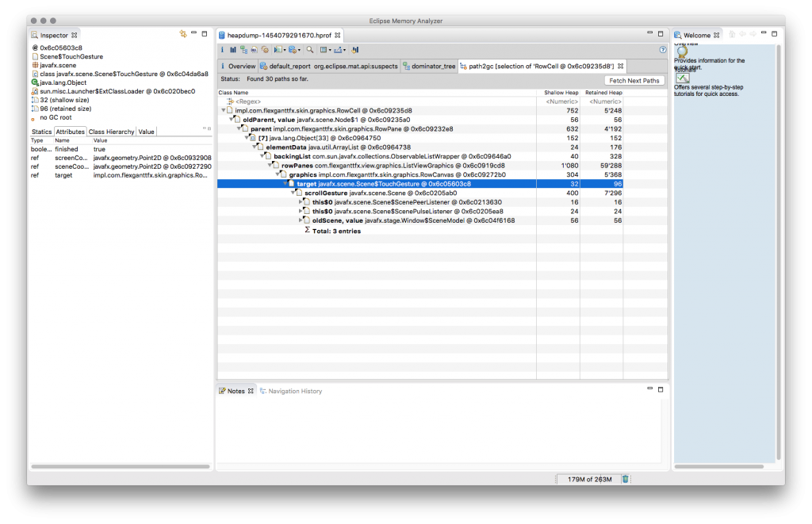Open the OQL query editor icon
The image size is (812, 524).
tap(255, 50)
